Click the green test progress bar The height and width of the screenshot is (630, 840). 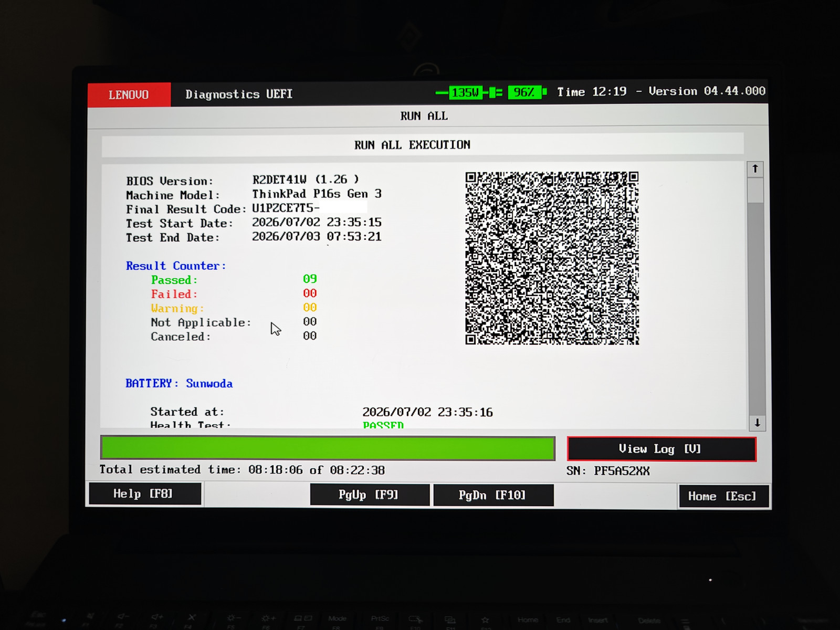tap(328, 448)
